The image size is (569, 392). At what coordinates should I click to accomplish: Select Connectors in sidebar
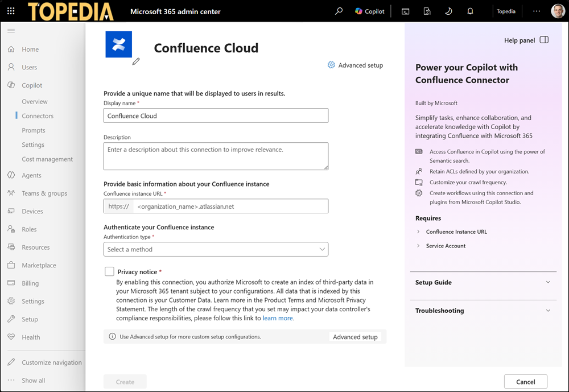(38, 116)
